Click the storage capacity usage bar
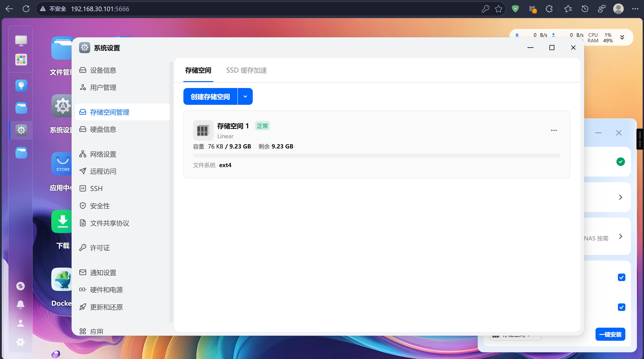The image size is (644, 359). pyautogui.click(x=377, y=156)
